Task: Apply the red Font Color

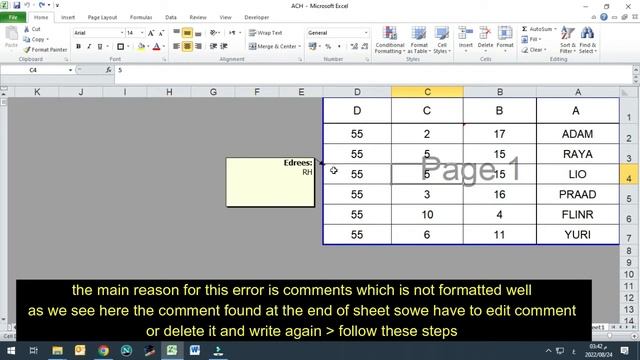Action: click(x=156, y=47)
